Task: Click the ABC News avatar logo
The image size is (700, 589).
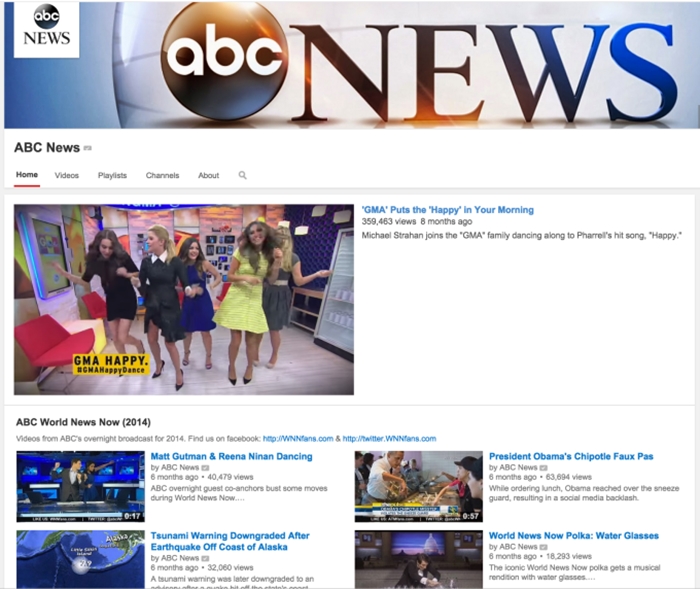Action: 46,30
